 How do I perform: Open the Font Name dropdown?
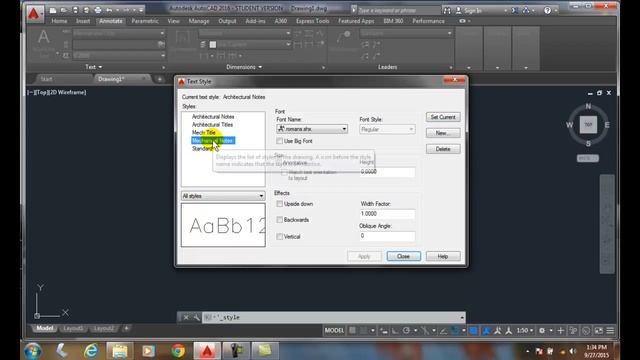312,129
